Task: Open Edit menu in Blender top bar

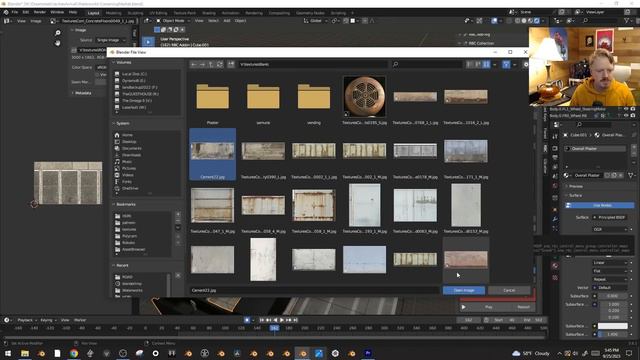Action: [x=26, y=12]
